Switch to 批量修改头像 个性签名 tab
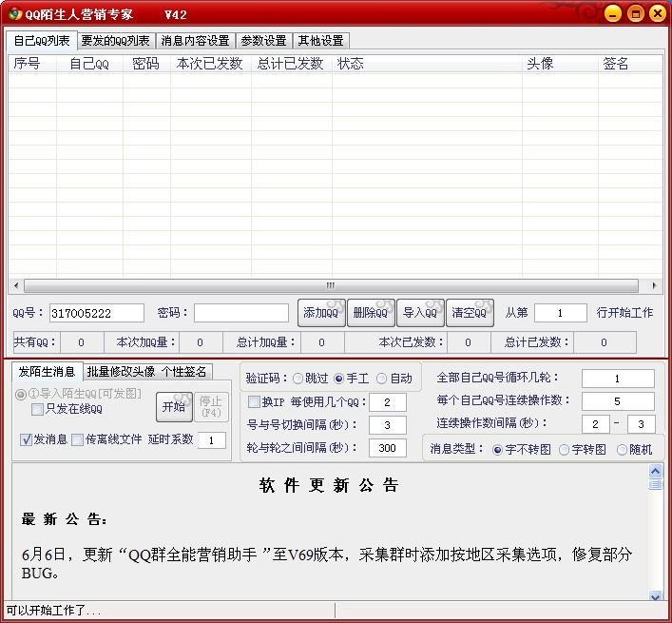Screen dimensions: 672x623 pos(146,372)
